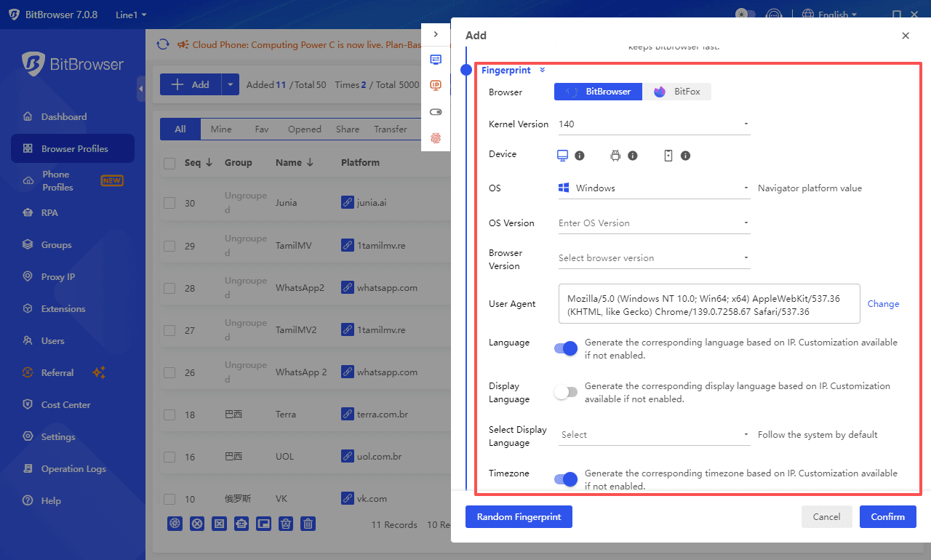Click the trash bin icon below profiles list
The image size is (931, 560).
tap(308, 524)
